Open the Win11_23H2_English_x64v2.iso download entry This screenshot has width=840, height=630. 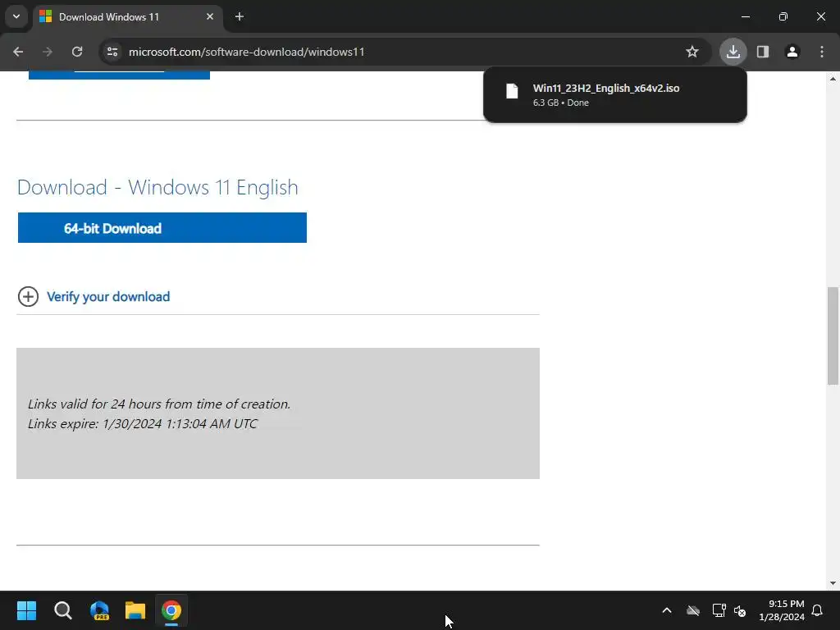(615, 95)
